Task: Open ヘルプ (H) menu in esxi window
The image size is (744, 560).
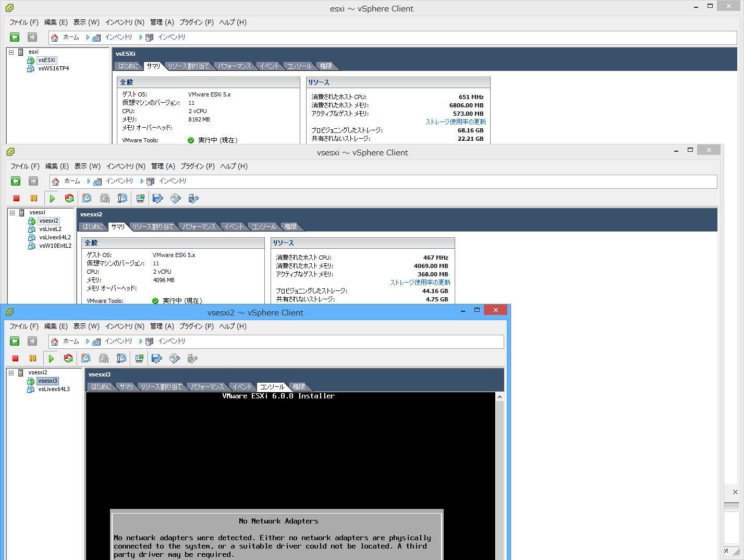Action: coord(233,22)
